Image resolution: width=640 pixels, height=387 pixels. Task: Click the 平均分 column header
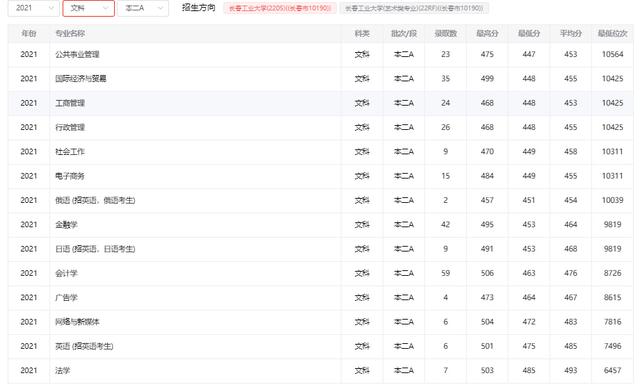570,33
